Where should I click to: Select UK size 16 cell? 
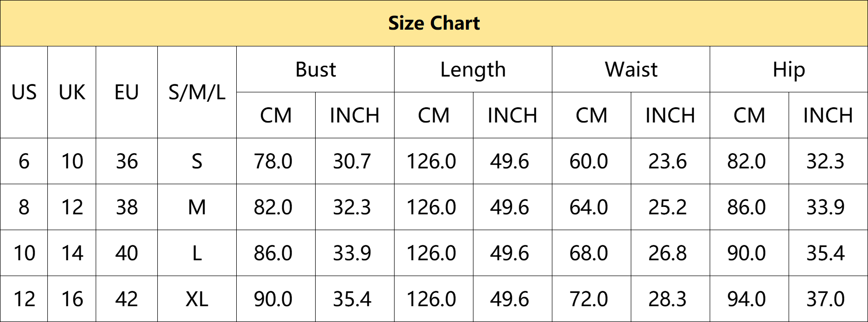pyautogui.click(x=72, y=299)
